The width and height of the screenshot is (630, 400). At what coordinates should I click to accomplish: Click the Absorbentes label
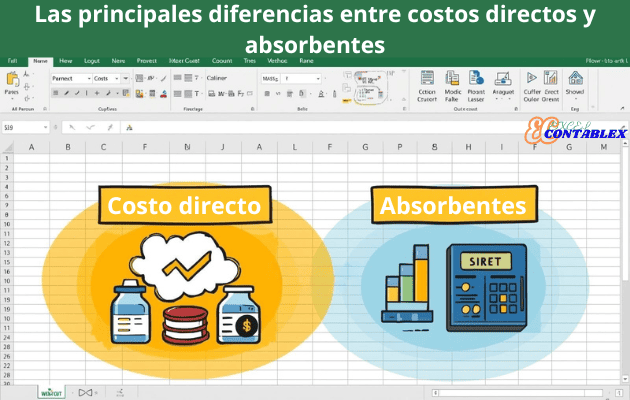point(453,206)
